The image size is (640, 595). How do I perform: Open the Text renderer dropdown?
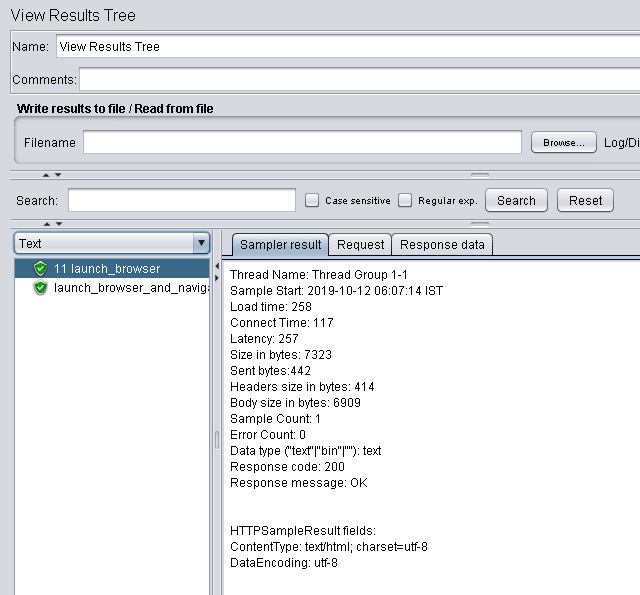pyautogui.click(x=112, y=243)
